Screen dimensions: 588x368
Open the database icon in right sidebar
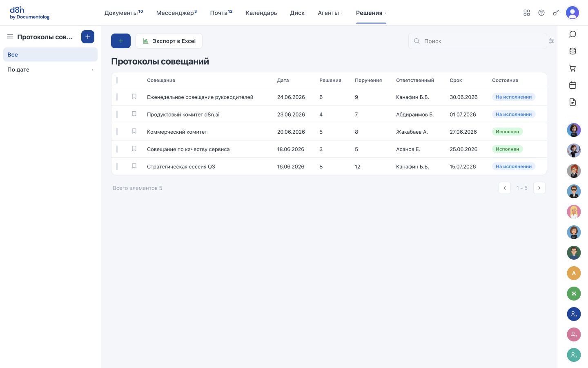click(573, 51)
